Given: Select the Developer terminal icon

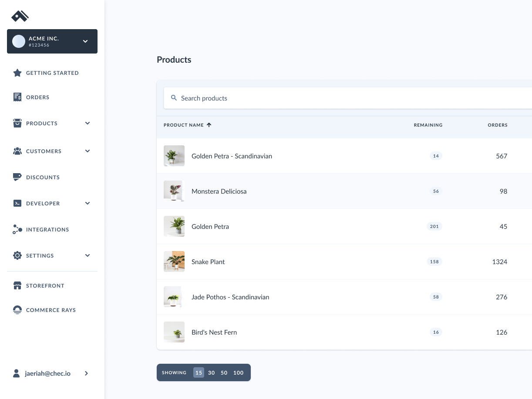Looking at the screenshot, I should (x=17, y=203).
